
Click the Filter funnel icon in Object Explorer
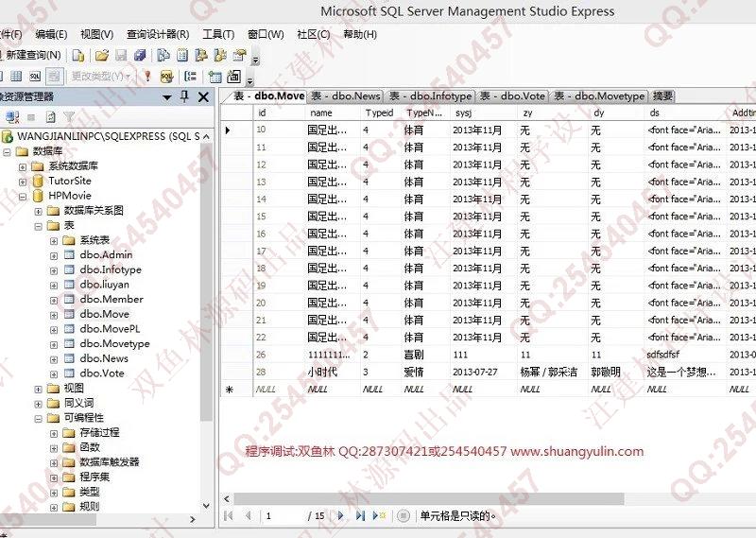[x=69, y=116]
